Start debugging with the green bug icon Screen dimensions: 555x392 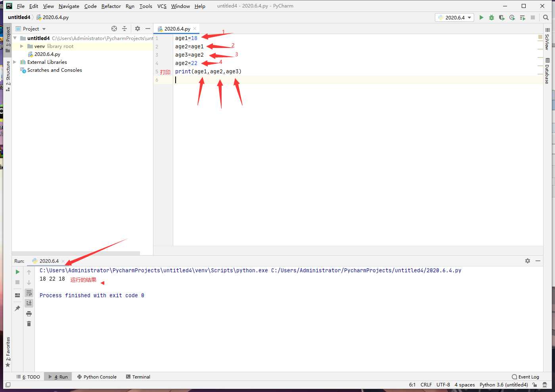[x=492, y=17]
